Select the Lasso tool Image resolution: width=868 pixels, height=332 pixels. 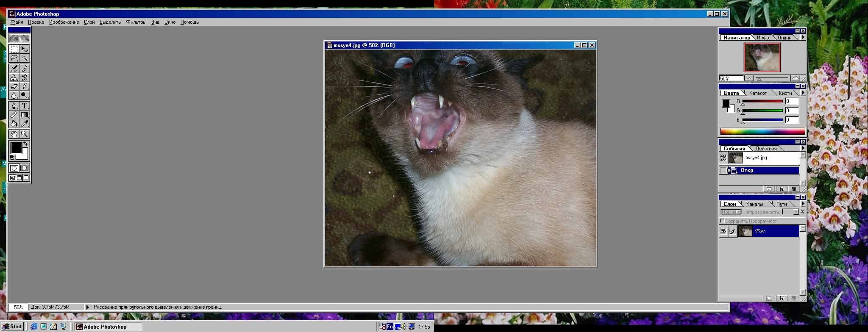tap(14, 58)
